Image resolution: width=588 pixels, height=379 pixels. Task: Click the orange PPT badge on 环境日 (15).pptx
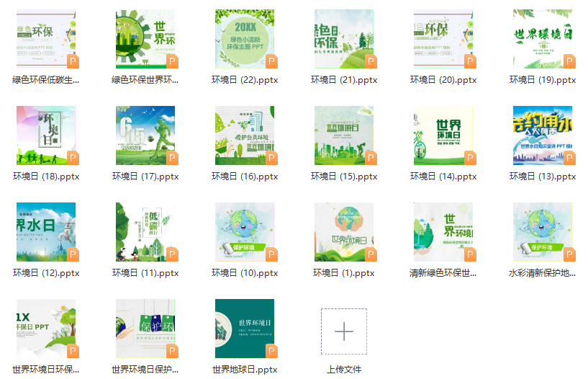(371, 158)
